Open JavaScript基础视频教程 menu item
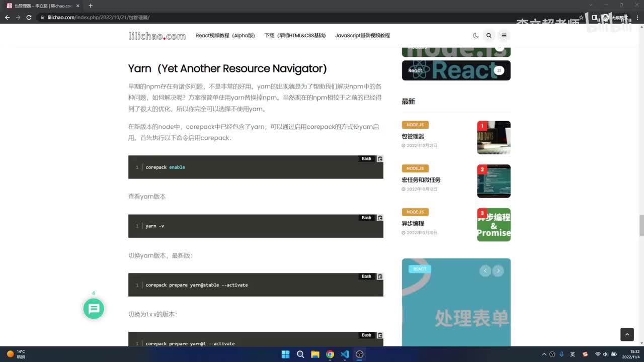Viewport: 644px width, 362px height. click(x=363, y=36)
